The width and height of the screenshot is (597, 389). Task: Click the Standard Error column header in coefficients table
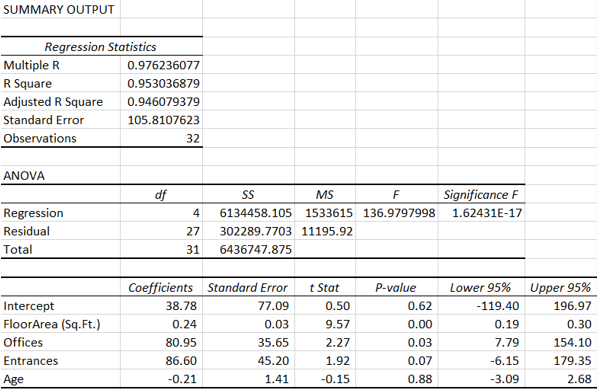[x=247, y=287]
